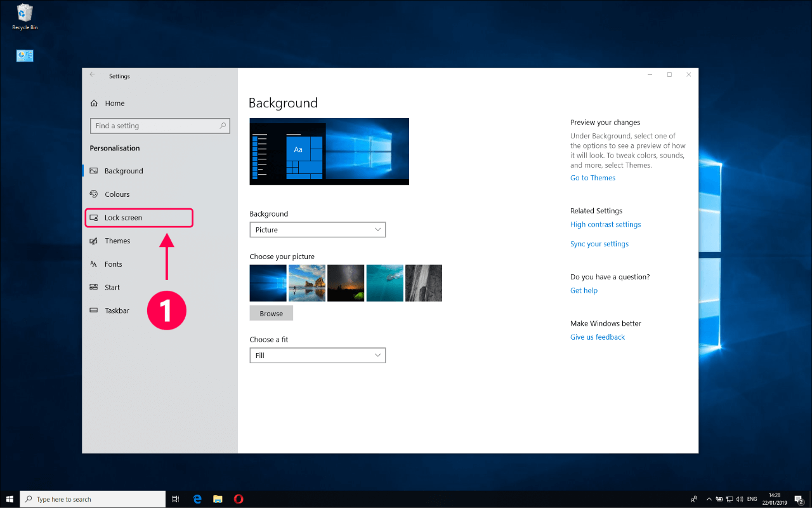
Task: Click the Settings back arrow
Action: pos(92,75)
